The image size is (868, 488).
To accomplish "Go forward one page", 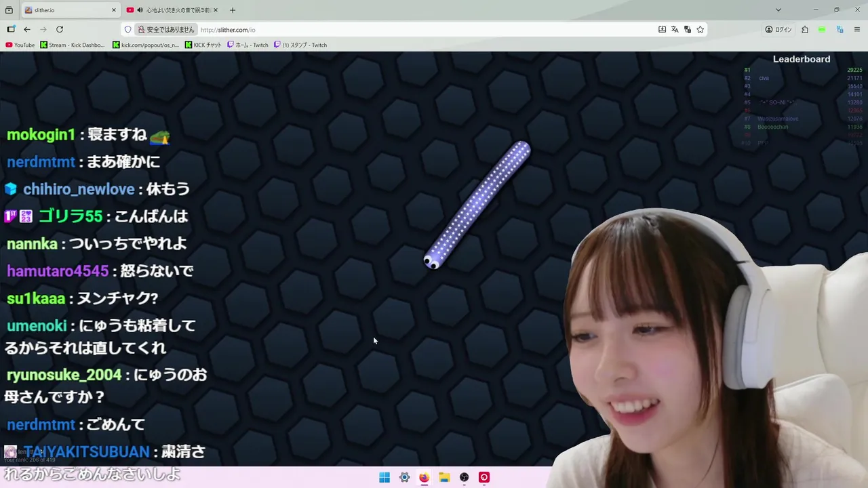I will coord(43,29).
